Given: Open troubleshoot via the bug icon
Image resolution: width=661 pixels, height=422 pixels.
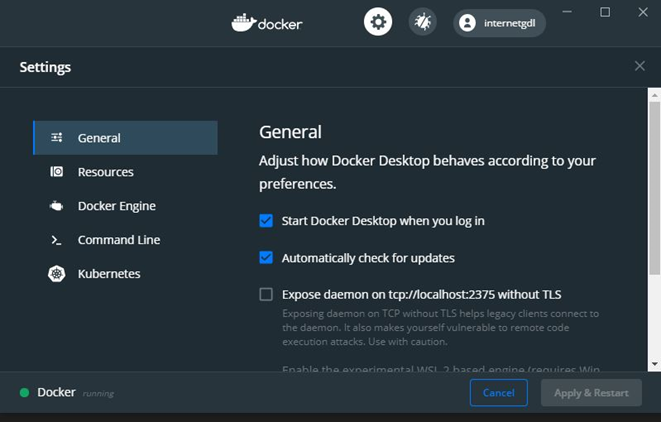Looking at the screenshot, I should [422, 22].
